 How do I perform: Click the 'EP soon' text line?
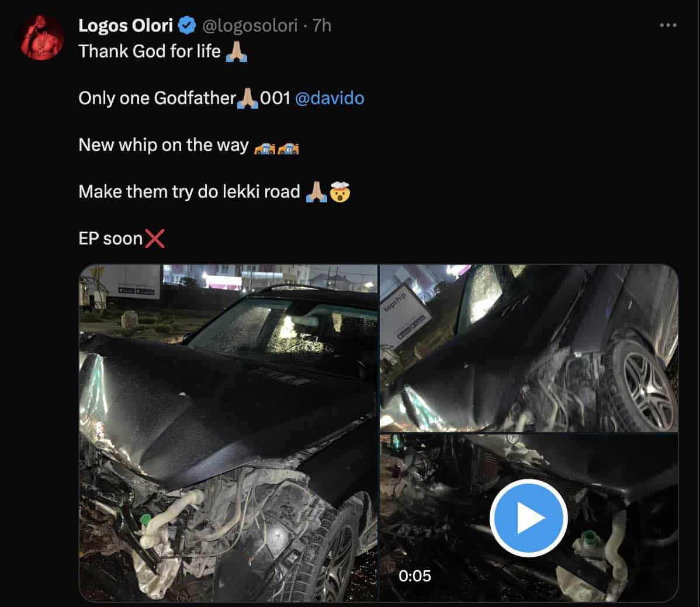point(110,239)
